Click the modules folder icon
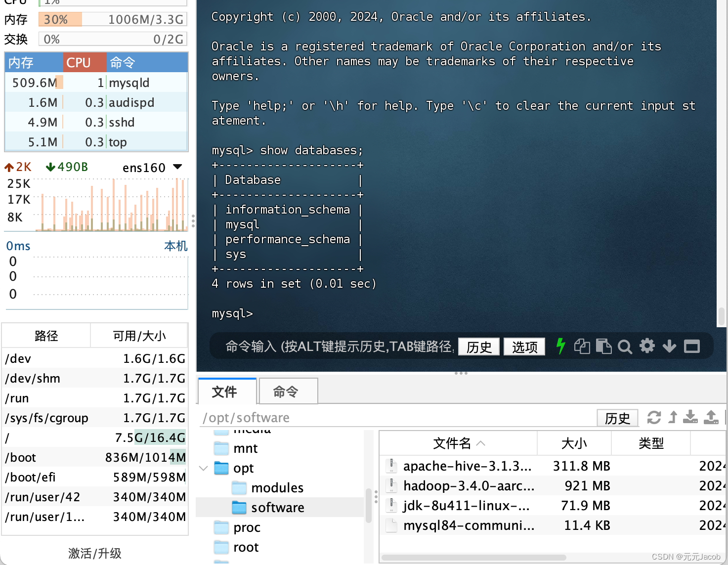The image size is (728, 565). point(239,487)
